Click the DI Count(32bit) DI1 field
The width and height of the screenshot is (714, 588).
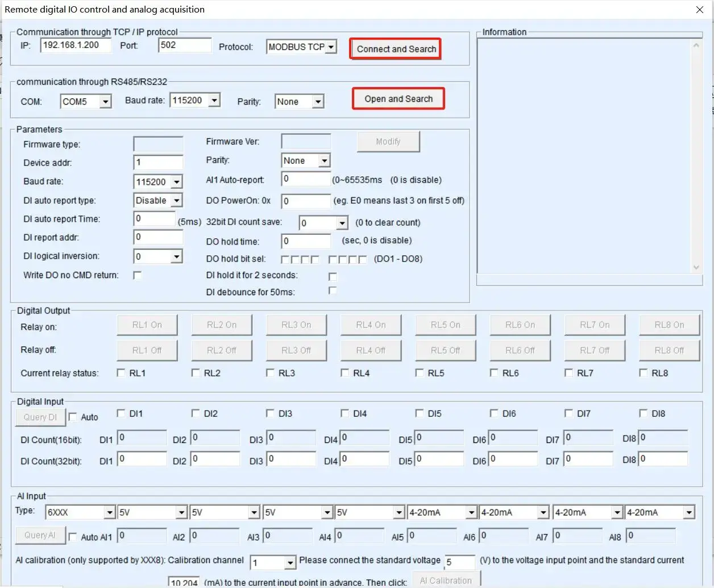pos(142,459)
